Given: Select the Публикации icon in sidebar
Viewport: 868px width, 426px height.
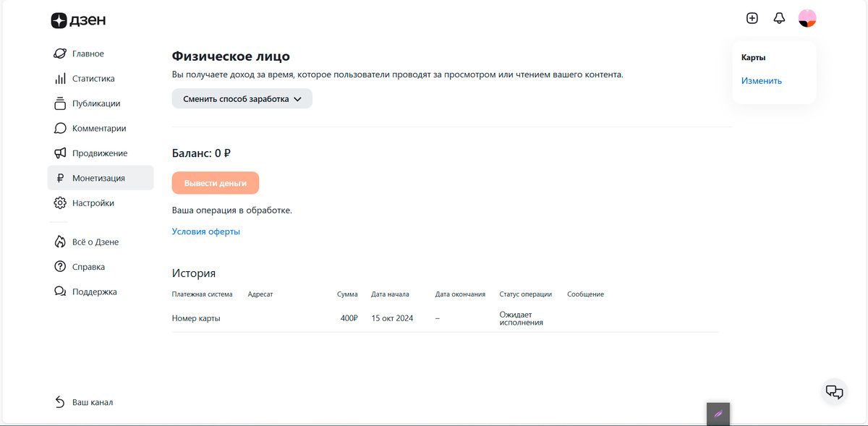Looking at the screenshot, I should [59, 103].
